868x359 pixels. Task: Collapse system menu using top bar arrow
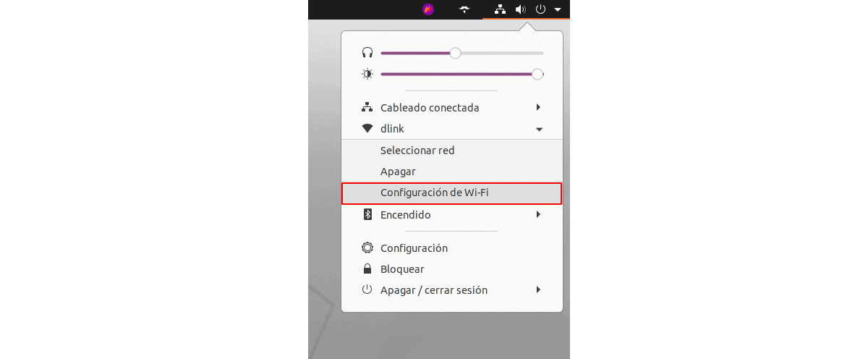[x=558, y=9]
